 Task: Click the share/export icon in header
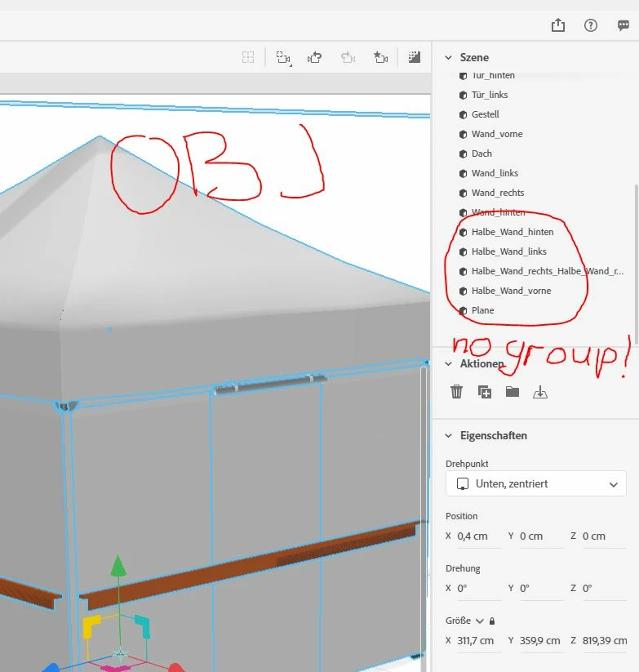click(x=557, y=25)
